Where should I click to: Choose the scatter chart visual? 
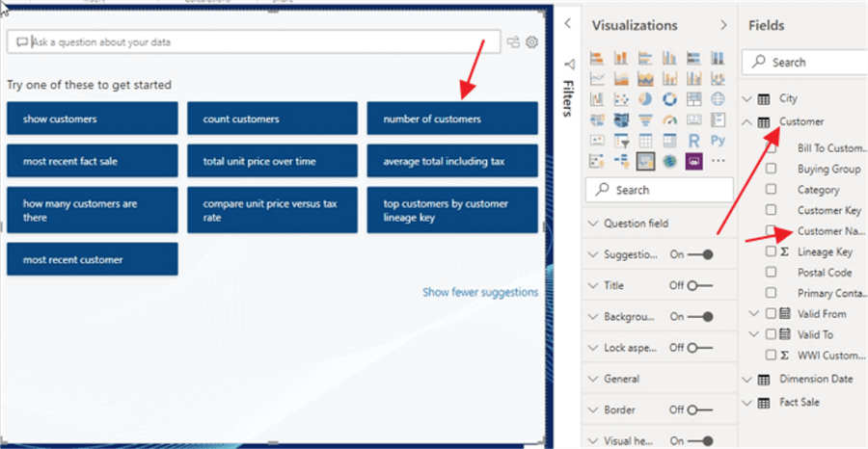tap(621, 99)
